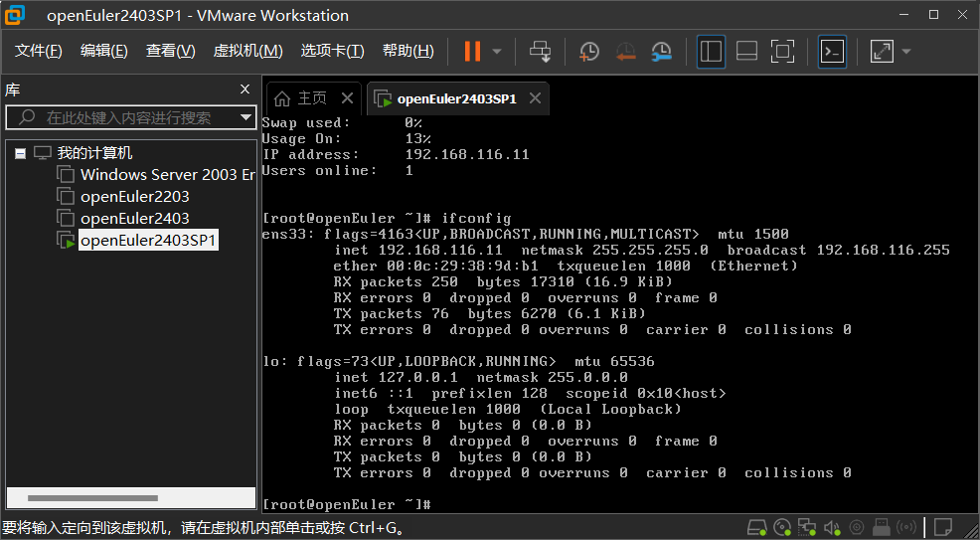Enter full screen mode
This screenshot has width=980, height=540.
coord(782,52)
